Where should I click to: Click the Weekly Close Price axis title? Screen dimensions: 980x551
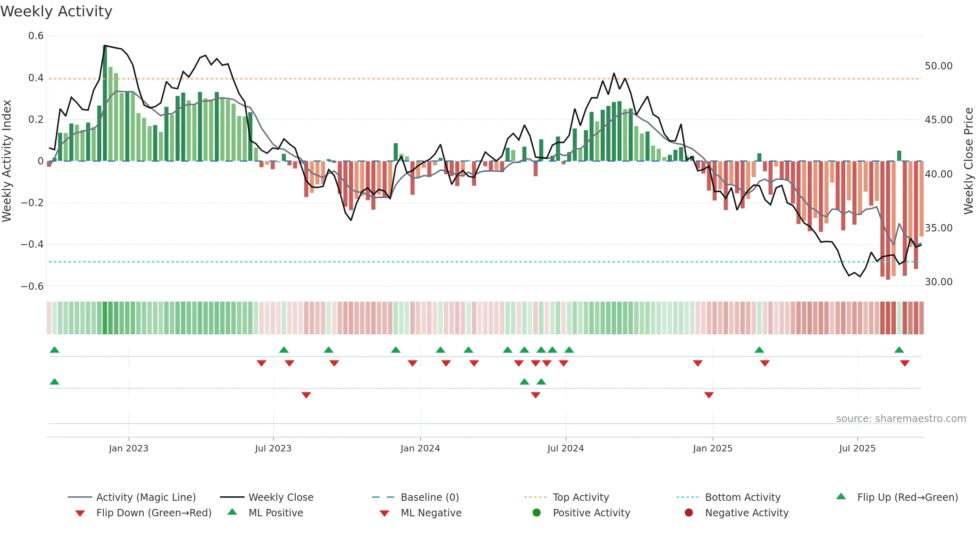[x=969, y=161]
